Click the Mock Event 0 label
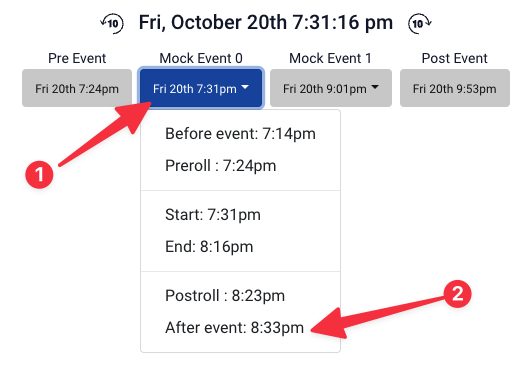Image resolution: width=529 pixels, height=375 pixels. [201, 58]
